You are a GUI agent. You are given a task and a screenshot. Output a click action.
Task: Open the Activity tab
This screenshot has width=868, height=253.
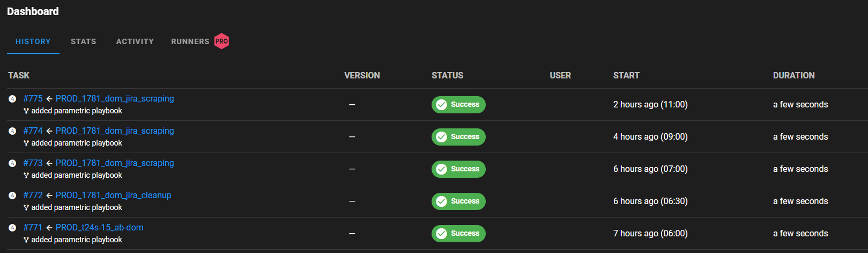click(x=135, y=41)
